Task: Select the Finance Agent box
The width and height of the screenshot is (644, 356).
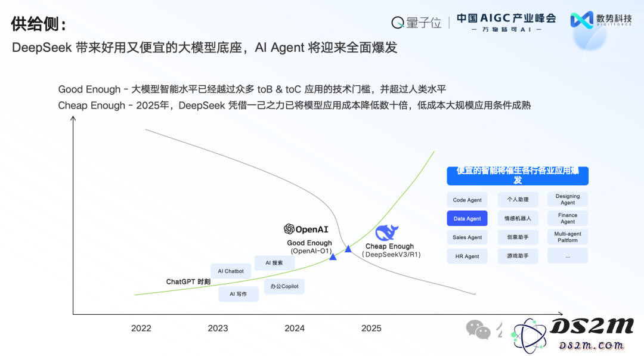Action: [x=568, y=218]
